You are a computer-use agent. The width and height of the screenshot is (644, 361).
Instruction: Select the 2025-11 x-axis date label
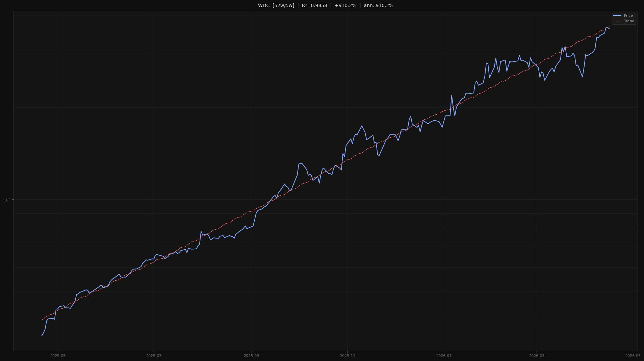pos(347,356)
